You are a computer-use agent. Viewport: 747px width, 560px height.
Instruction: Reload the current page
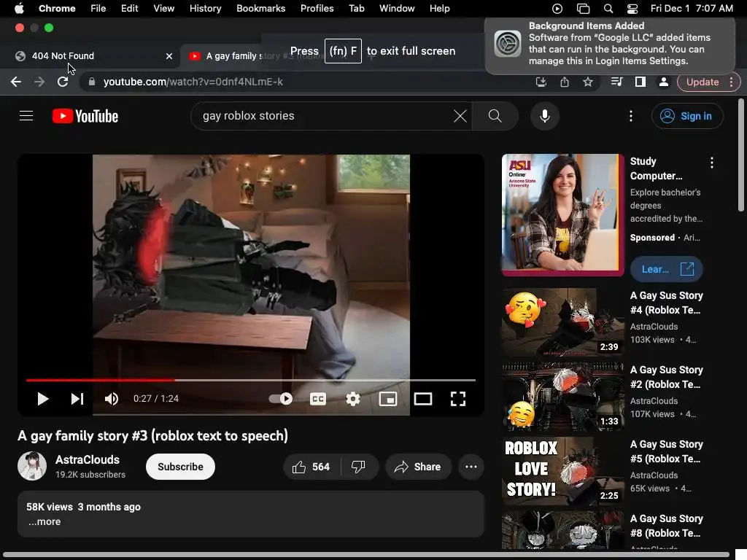pos(63,82)
